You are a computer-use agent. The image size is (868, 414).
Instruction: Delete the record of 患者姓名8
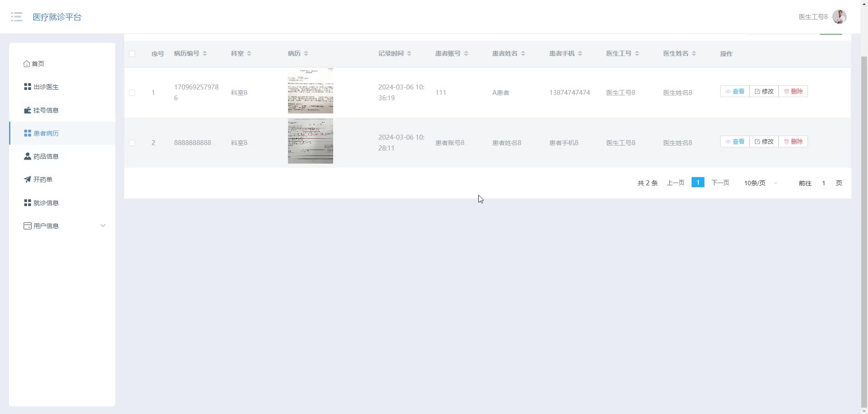click(793, 141)
